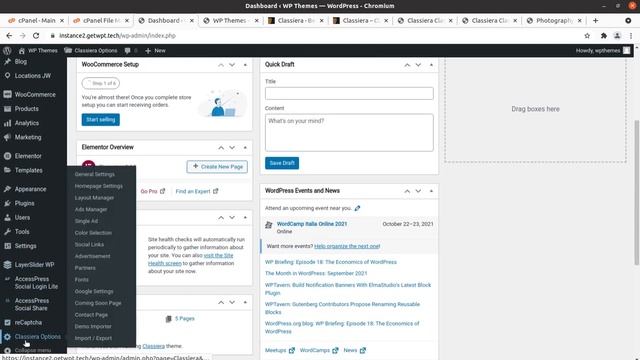640x360 pixels.
Task: Move WooCommerce Setup widget up
Action: tap(221, 65)
